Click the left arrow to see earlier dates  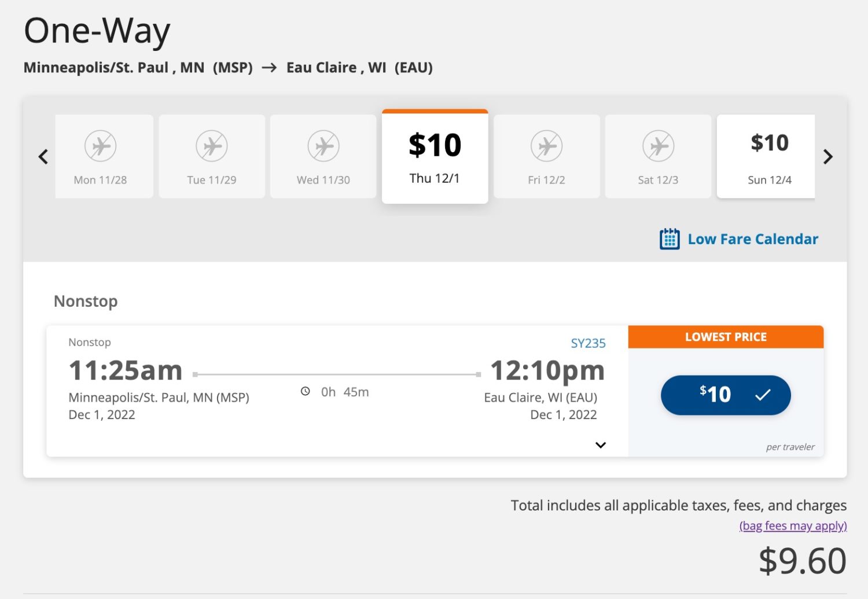[43, 156]
